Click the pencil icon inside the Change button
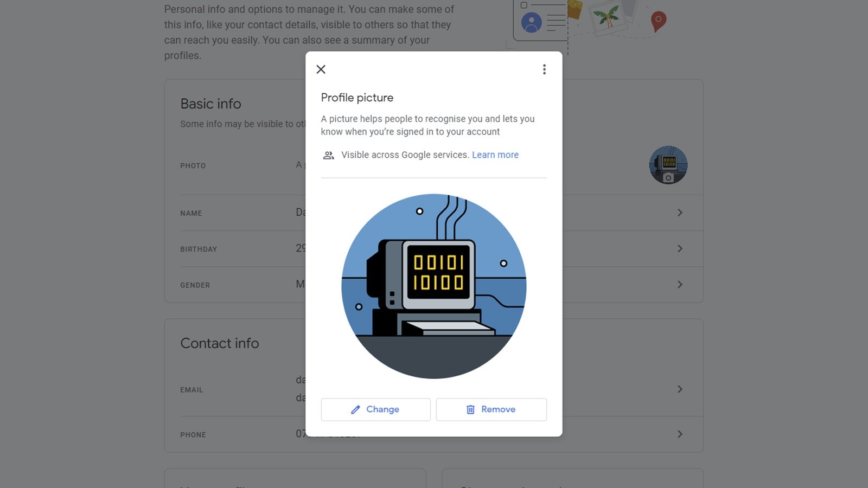Screen dimensions: 868x488 click(355, 409)
